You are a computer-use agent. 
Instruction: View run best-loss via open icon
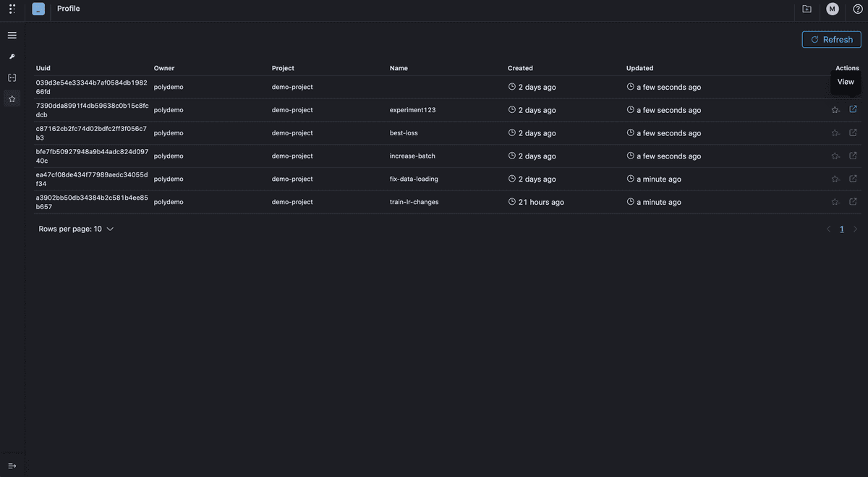coord(853,132)
